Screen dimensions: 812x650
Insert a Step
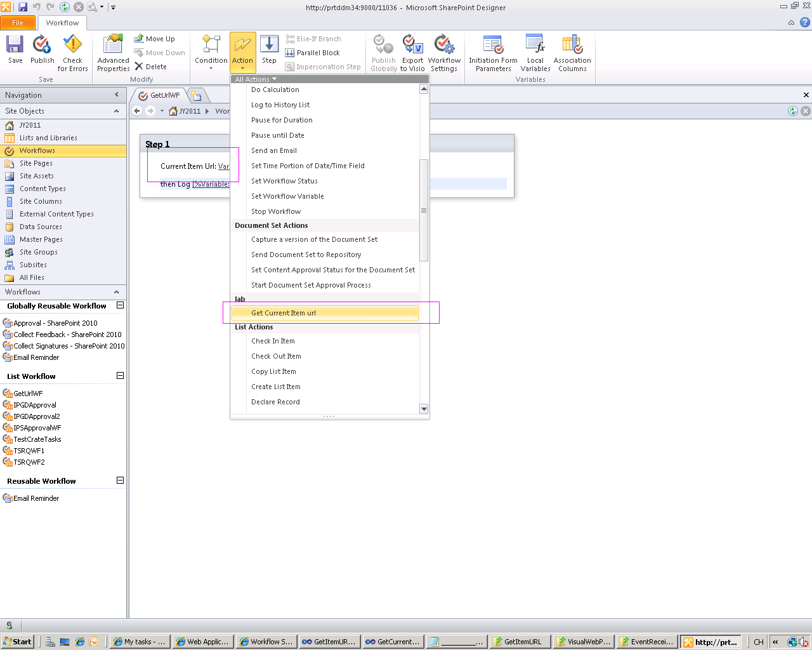(269, 50)
